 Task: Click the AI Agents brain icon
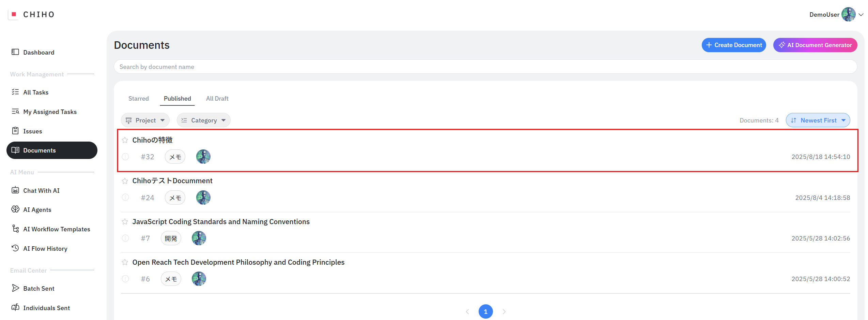click(x=15, y=209)
